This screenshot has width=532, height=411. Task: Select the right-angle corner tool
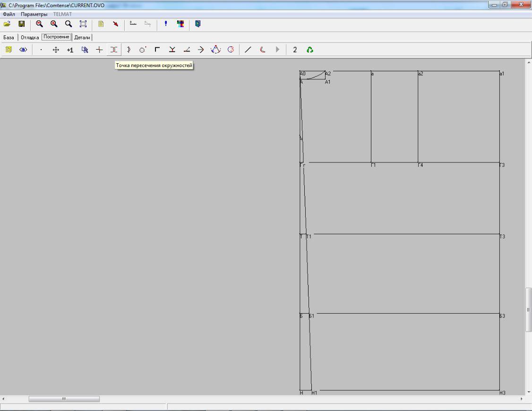[157, 50]
